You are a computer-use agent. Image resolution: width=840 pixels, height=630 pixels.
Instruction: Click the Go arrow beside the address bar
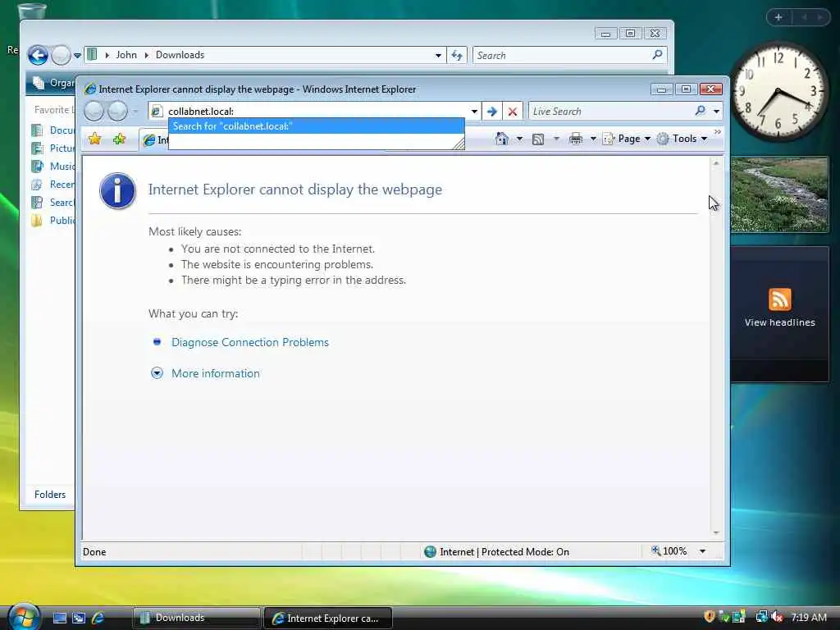pyautogui.click(x=491, y=112)
